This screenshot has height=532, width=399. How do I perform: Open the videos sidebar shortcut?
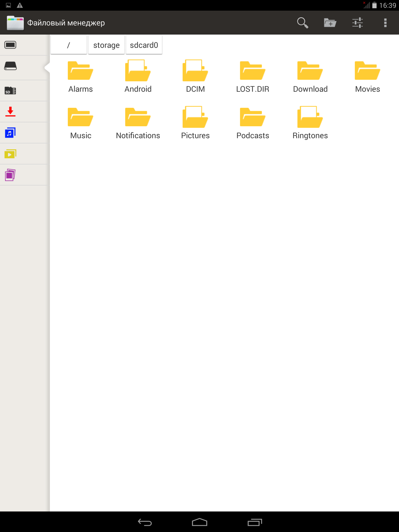coord(10,154)
